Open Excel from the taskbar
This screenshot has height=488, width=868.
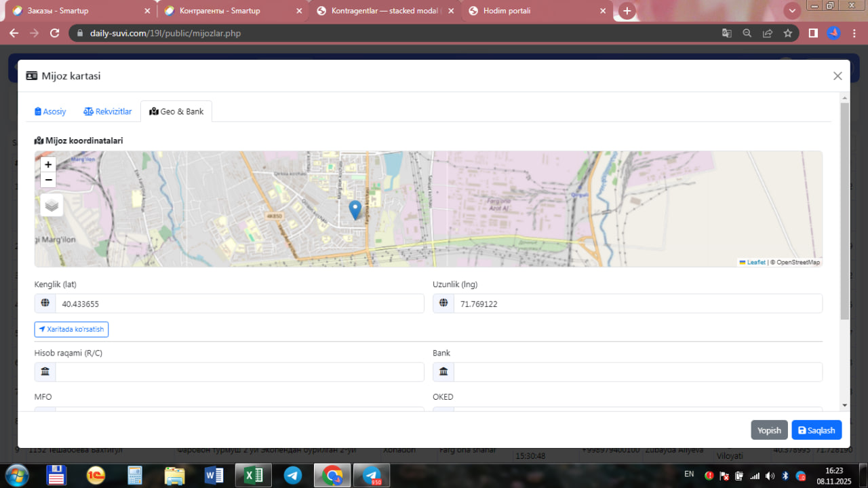point(253,475)
